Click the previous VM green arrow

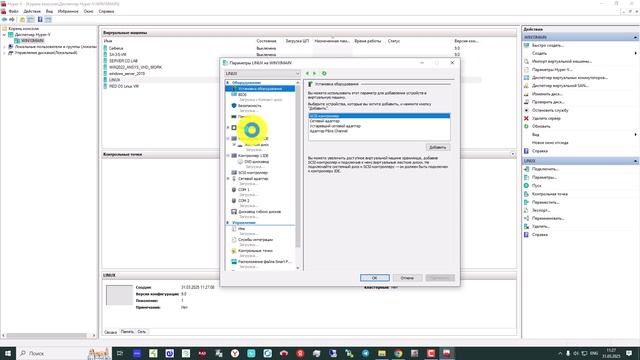[x=307, y=73]
